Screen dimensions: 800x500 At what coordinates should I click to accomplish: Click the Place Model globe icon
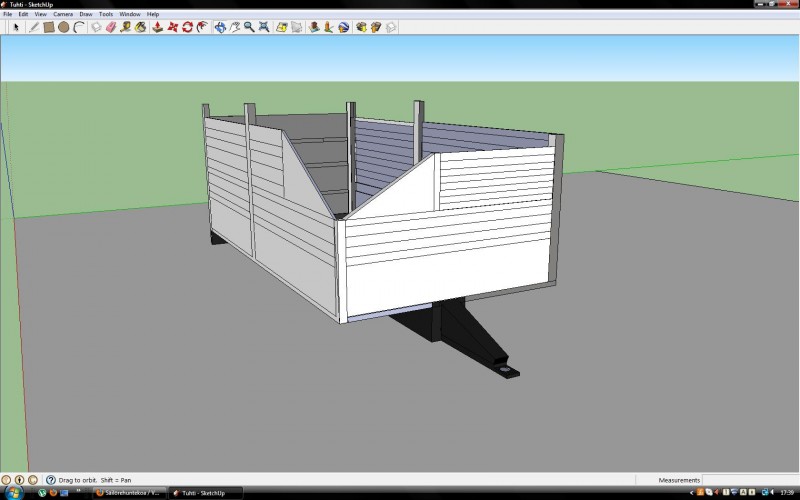[343, 27]
